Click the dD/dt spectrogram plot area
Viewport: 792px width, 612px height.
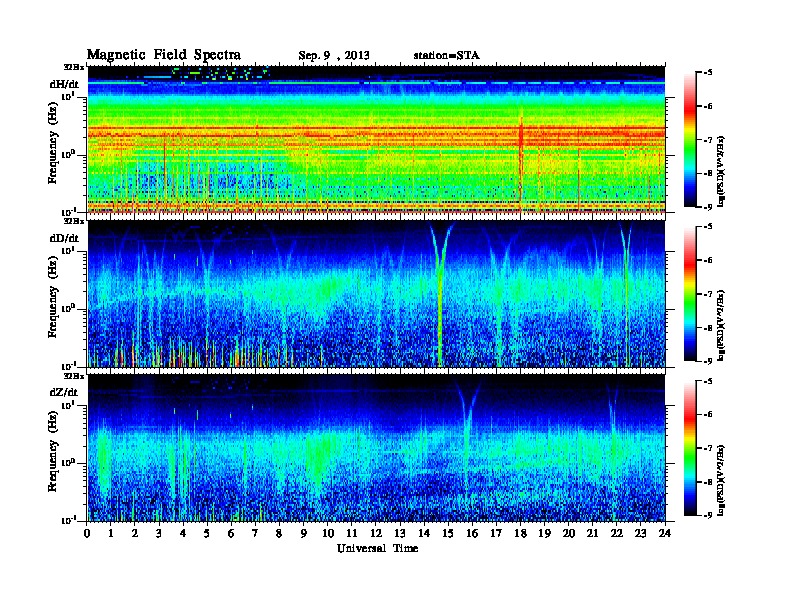point(376,294)
